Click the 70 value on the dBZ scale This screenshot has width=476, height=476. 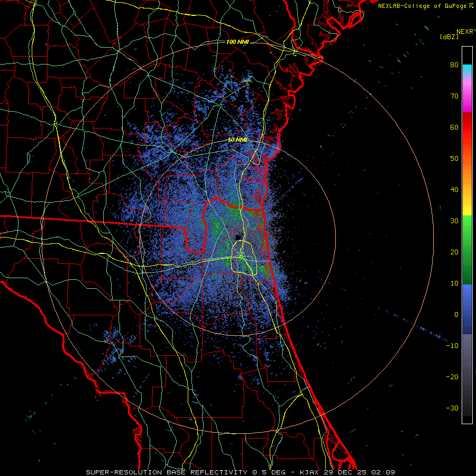pos(454,96)
